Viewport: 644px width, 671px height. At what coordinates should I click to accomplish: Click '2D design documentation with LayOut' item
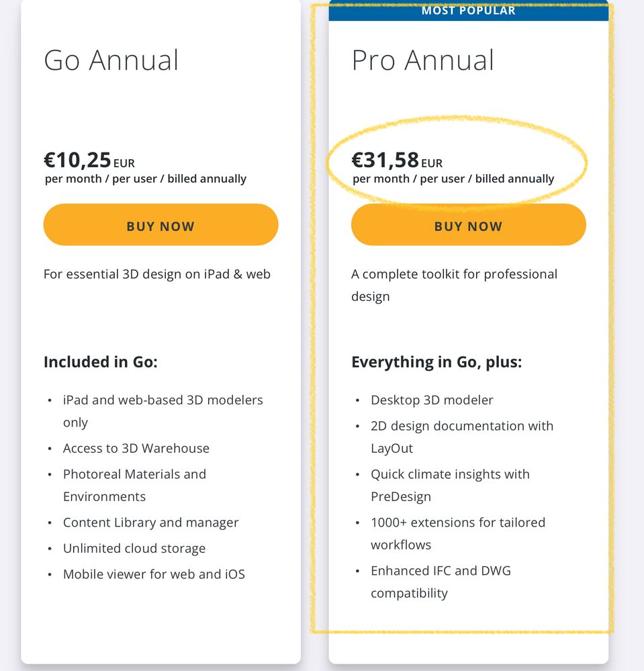pos(462,437)
